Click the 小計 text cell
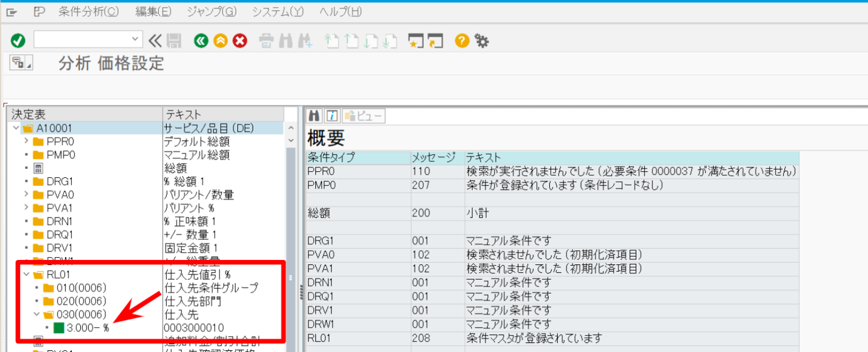The height and width of the screenshot is (352, 868). click(x=631, y=213)
